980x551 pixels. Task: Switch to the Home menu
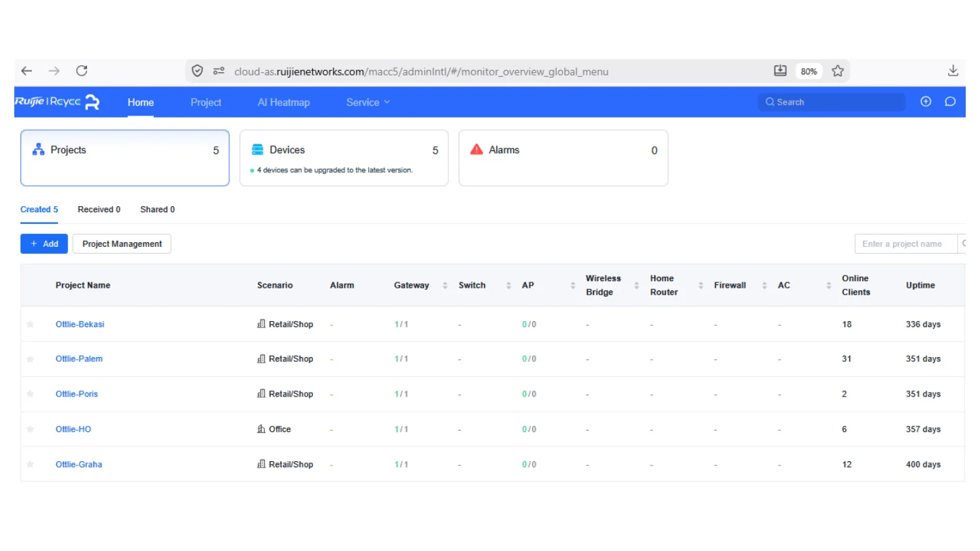pos(141,102)
